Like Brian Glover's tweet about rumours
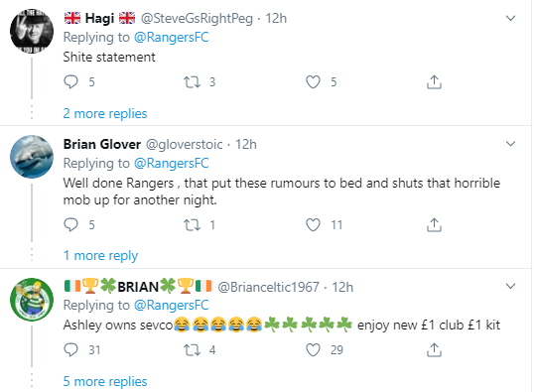This screenshot has width=534, height=392. (313, 224)
